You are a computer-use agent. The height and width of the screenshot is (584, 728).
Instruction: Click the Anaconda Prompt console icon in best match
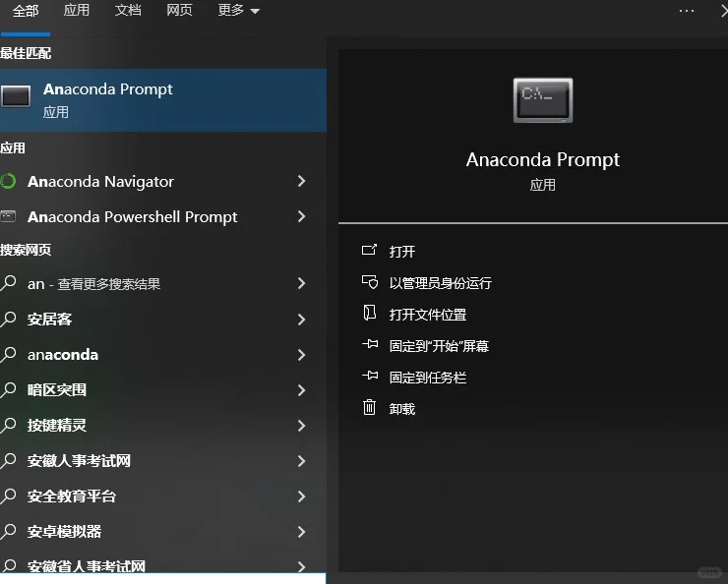(16, 96)
